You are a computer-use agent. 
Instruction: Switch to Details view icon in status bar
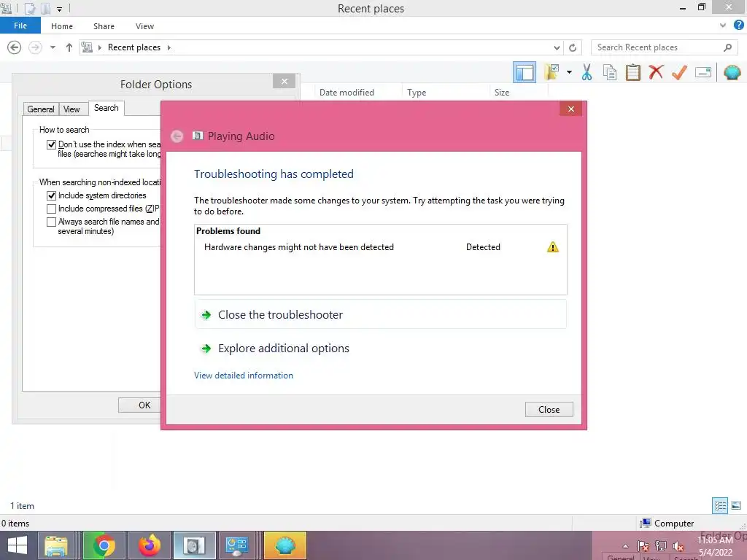click(x=720, y=505)
